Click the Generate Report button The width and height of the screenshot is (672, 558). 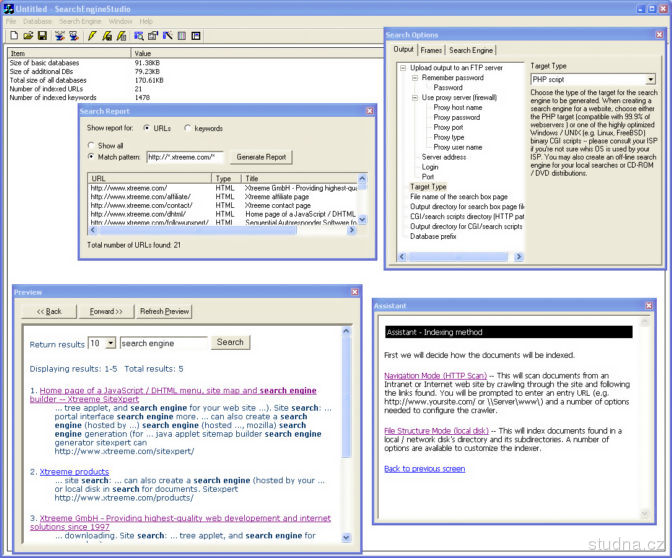point(260,157)
